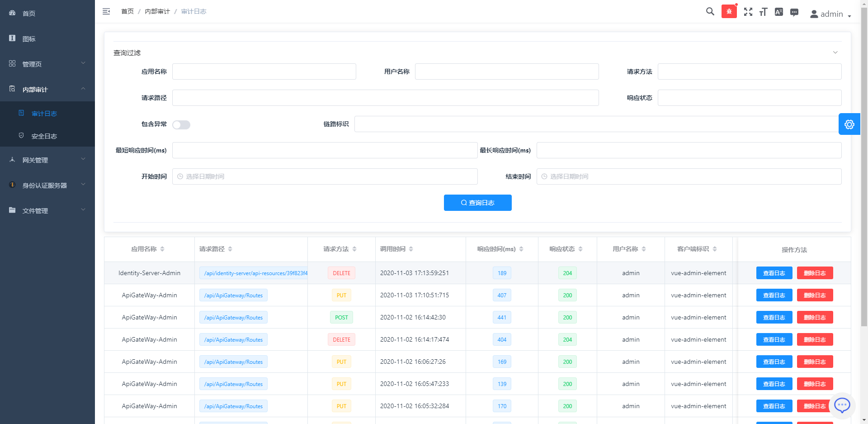This screenshot has height=424, width=868.
Task: Select 安全日志 in the sidebar
Action: coord(44,136)
